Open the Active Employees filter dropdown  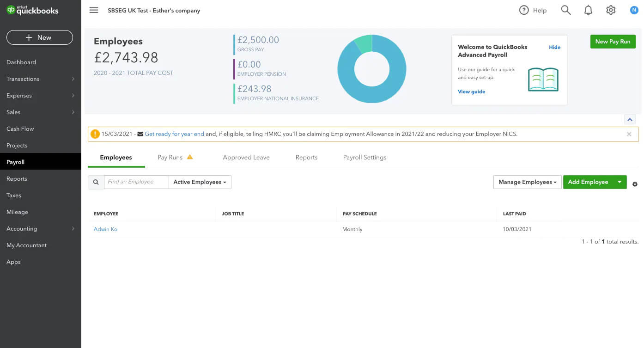[200, 182]
